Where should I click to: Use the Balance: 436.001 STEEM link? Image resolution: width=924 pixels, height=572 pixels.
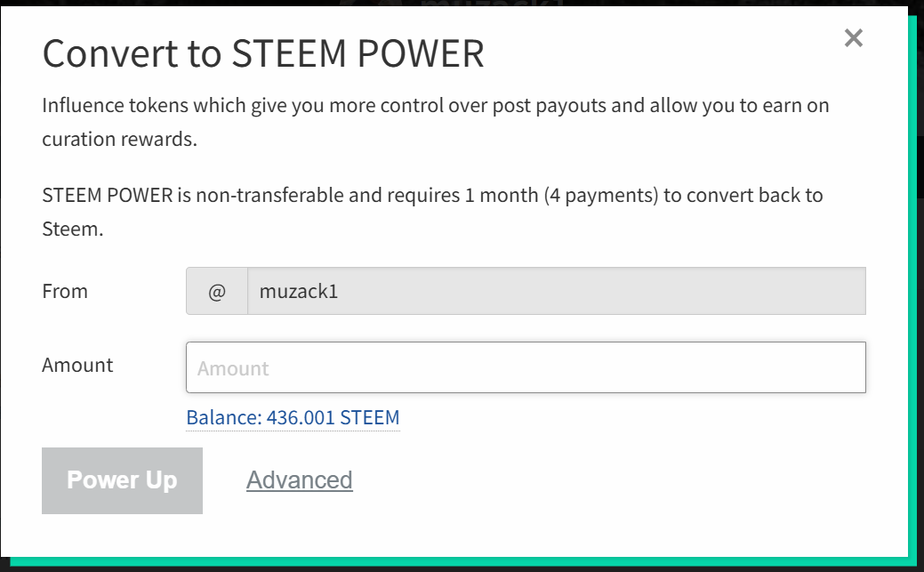(293, 417)
